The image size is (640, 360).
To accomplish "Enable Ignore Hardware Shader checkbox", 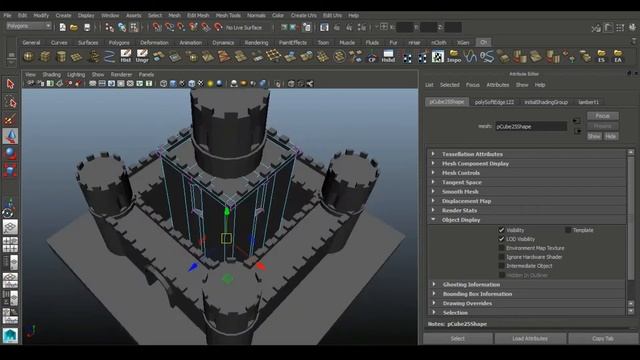I will coord(502,257).
